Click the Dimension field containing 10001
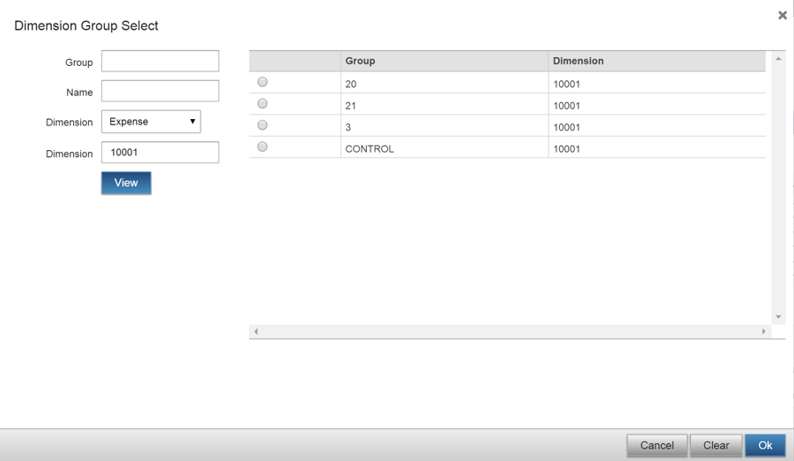794x461 pixels. pos(160,152)
